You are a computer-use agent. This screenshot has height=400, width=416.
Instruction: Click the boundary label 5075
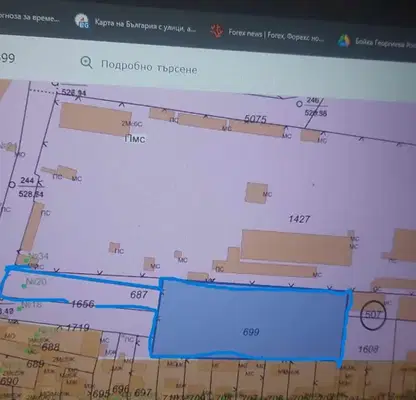(x=255, y=119)
